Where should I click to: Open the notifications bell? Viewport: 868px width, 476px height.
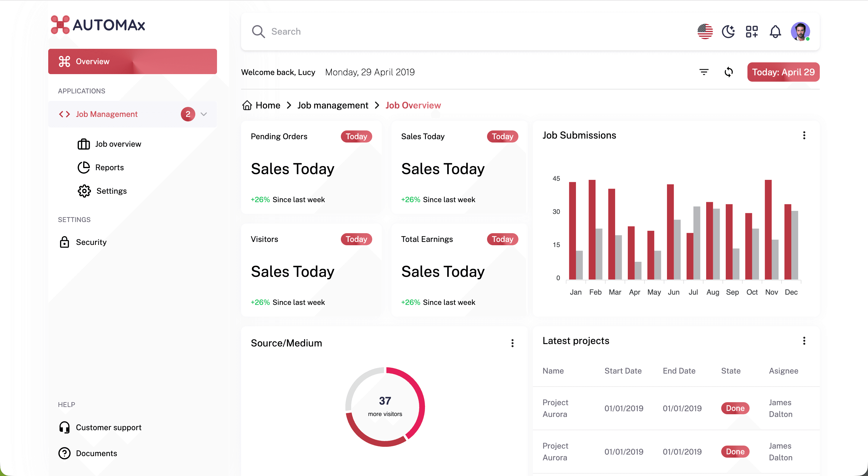click(775, 32)
